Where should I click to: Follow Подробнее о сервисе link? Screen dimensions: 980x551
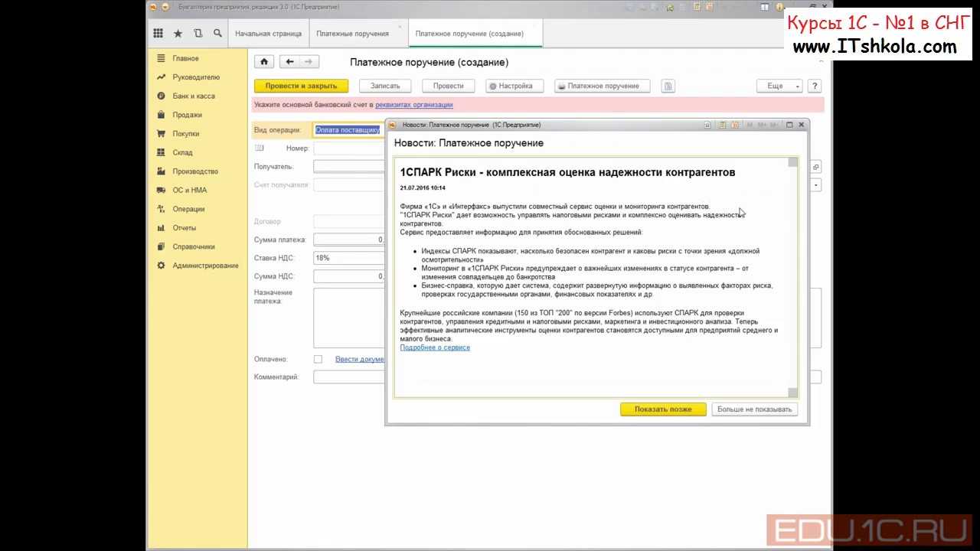coord(435,347)
